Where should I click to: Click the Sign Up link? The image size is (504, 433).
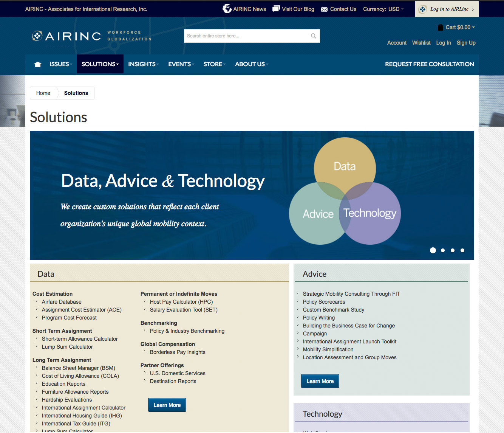coord(466,43)
